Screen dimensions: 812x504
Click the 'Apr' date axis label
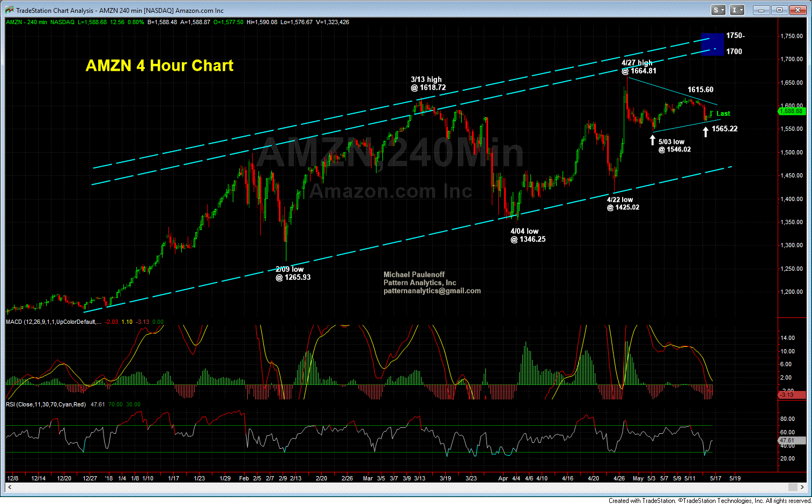[x=503, y=478]
